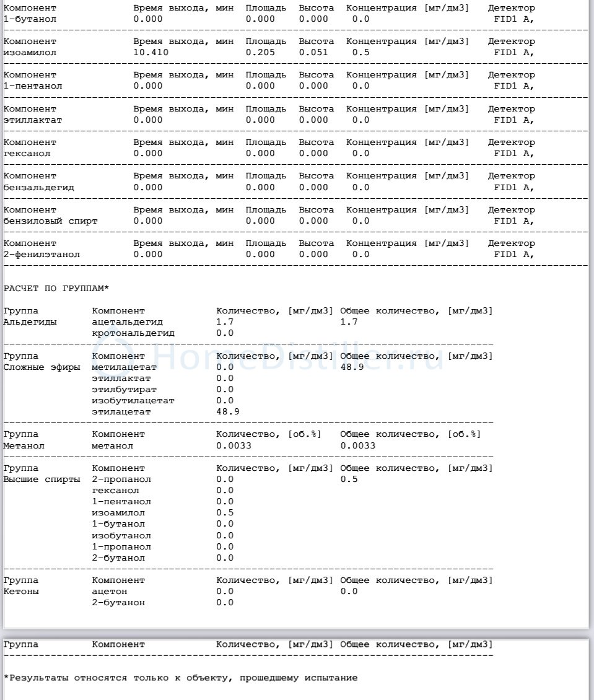Select этиллактат in the top component table
The image size is (594, 700).
coord(33,120)
